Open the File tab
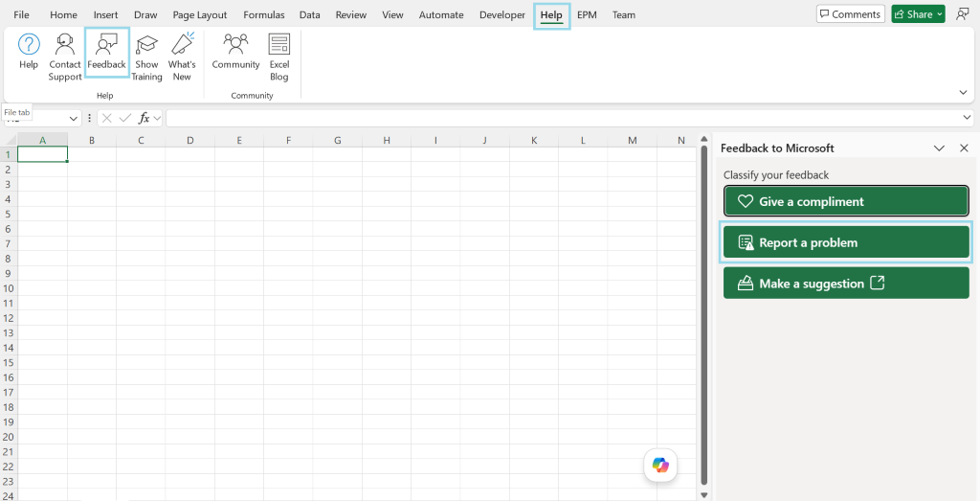The height and width of the screenshot is (501, 980). click(x=21, y=14)
